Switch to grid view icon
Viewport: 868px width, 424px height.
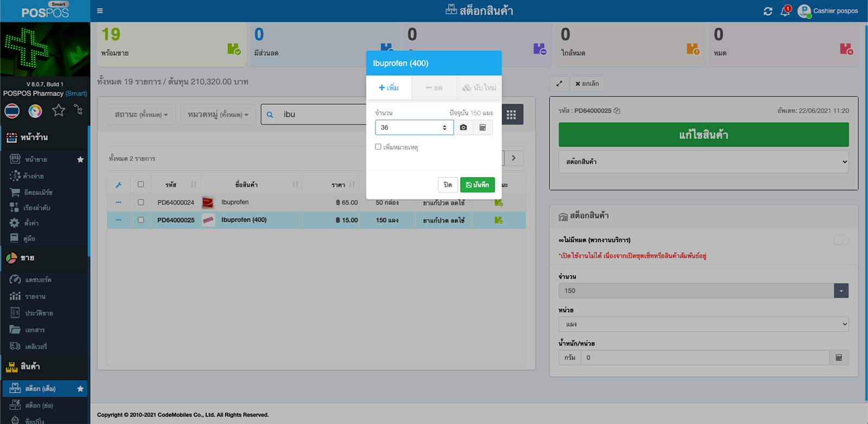pyautogui.click(x=511, y=114)
